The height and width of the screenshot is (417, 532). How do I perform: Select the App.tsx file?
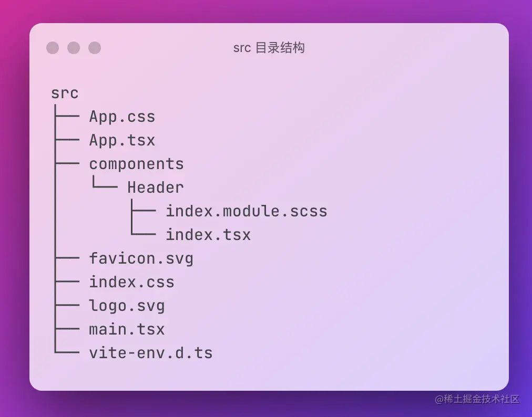[122, 140]
